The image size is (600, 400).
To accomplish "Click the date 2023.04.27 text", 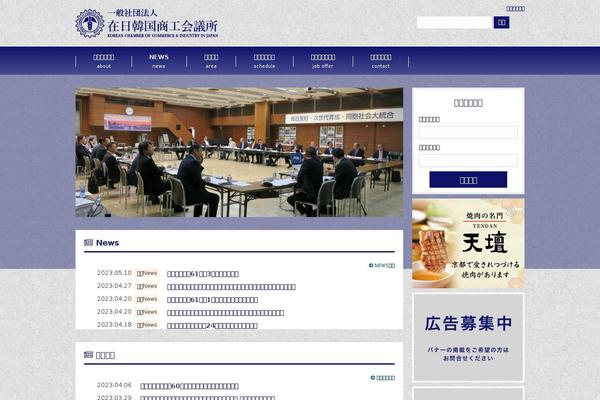I will pyautogui.click(x=114, y=286).
